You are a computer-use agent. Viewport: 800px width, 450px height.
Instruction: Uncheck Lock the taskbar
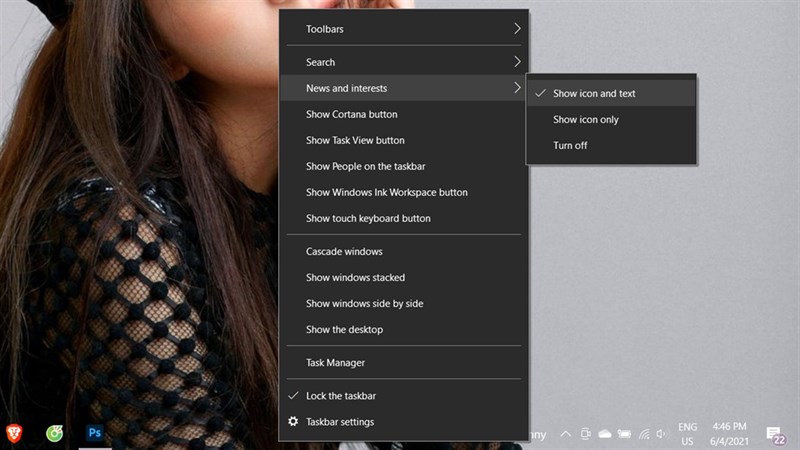pyautogui.click(x=404, y=396)
